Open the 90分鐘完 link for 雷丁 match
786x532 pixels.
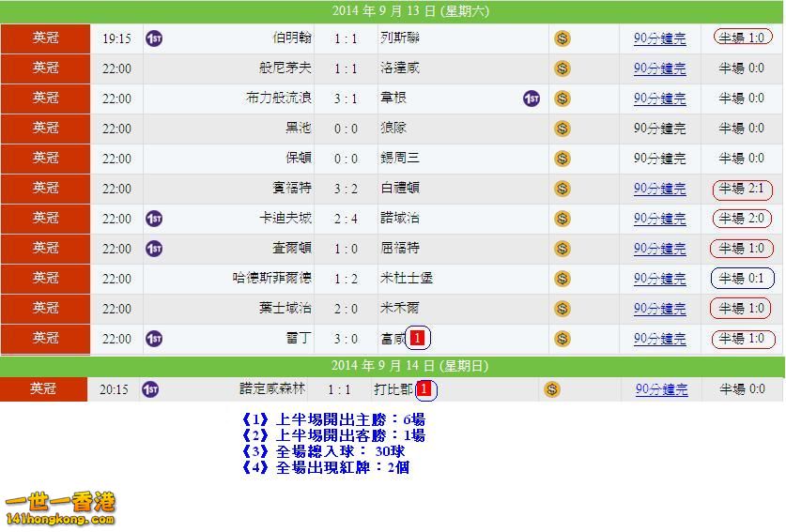(x=659, y=339)
